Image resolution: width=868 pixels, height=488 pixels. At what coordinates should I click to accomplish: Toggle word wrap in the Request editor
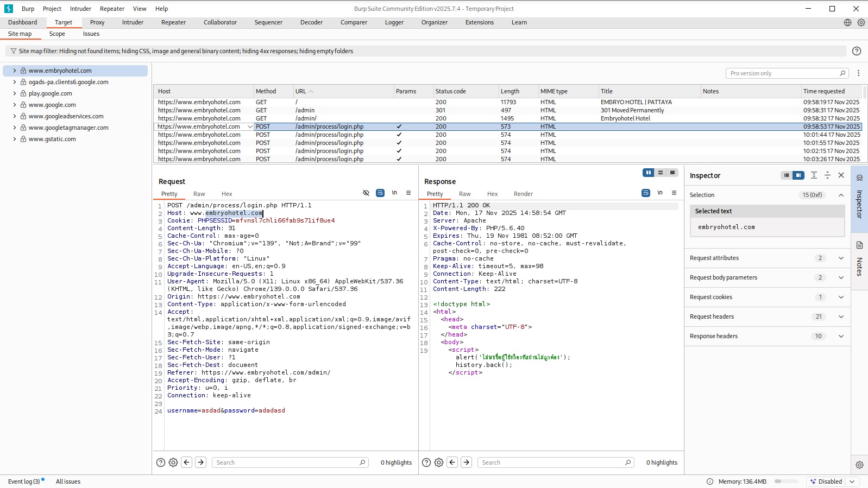point(380,193)
